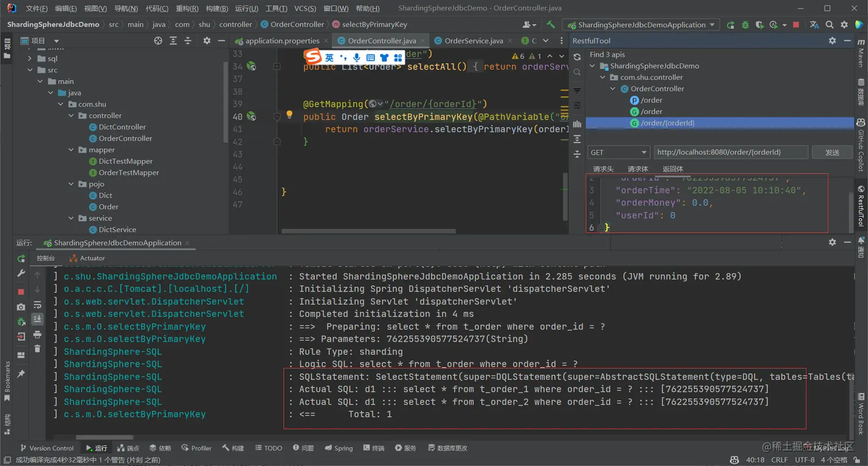
Task: Expand folded code block on line 34
Action: pos(277,67)
